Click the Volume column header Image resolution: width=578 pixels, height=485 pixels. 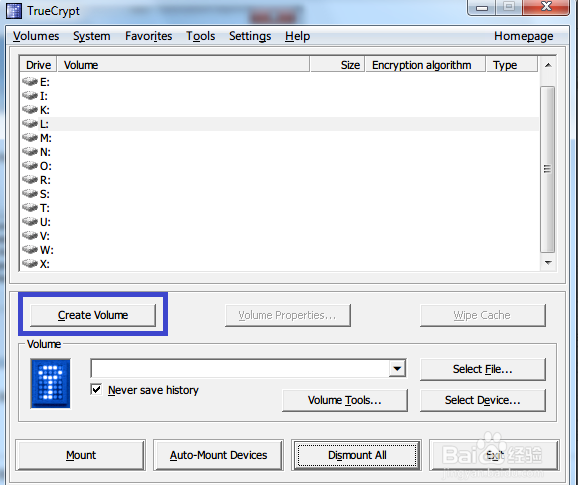coord(183,65)
